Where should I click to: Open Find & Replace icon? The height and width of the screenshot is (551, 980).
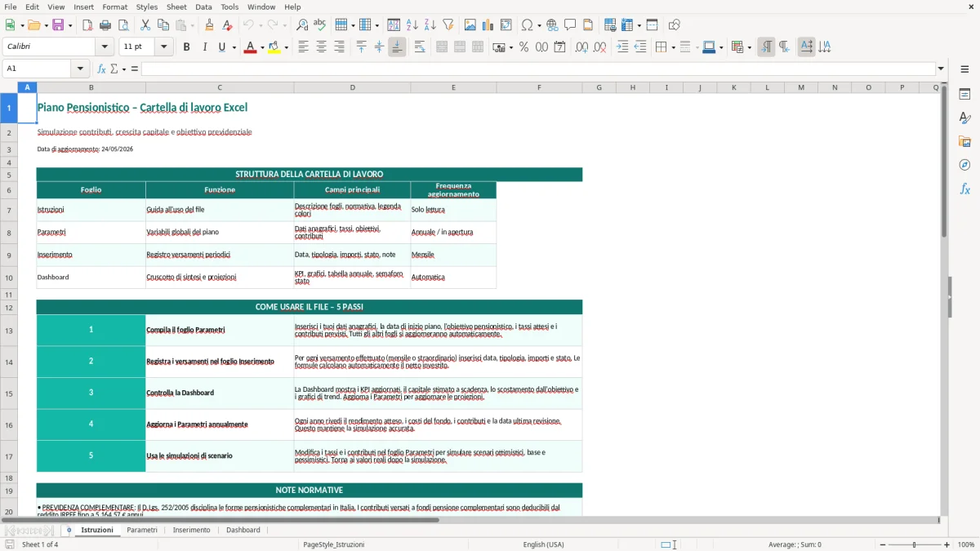click(x=302, y=25)
